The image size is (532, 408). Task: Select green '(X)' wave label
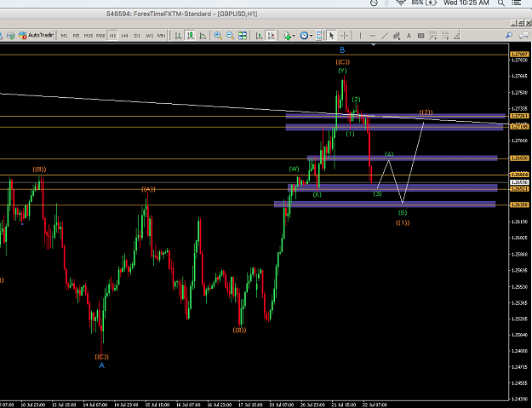[x=317, y=194]
